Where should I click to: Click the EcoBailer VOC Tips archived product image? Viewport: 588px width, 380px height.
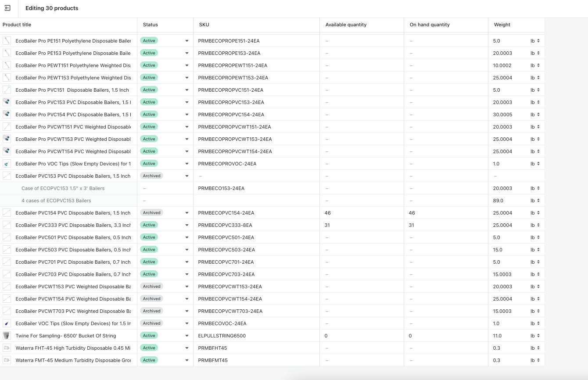pyautogui.click(x=7, y=323)
